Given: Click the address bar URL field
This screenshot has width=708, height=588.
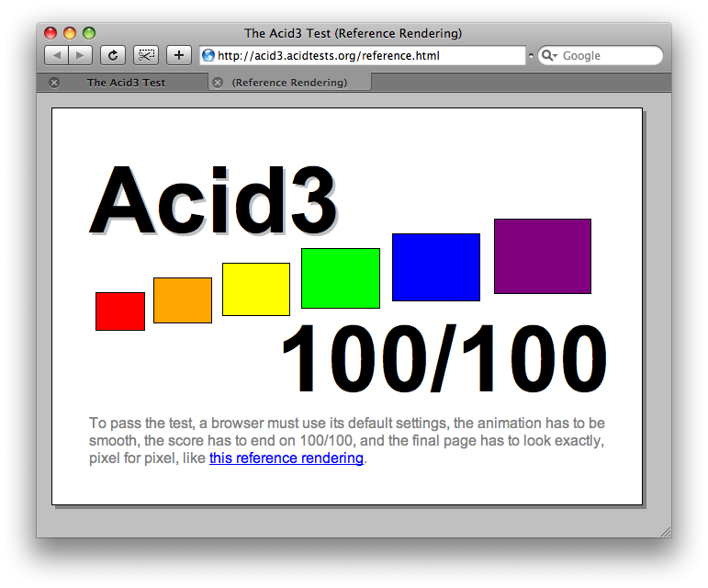Looking at the screenshot, I should pyautogui.click(x=363, y=55).
